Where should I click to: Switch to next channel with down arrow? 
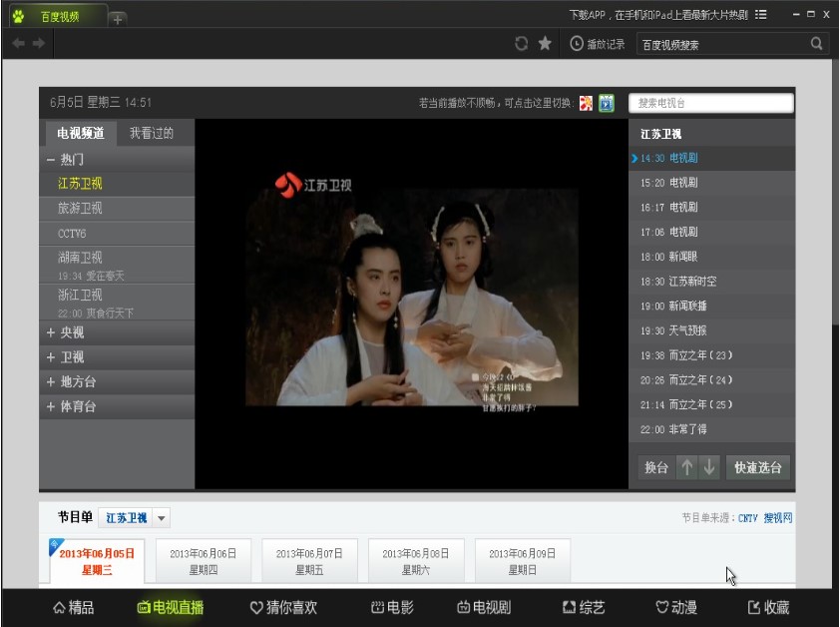(x=709, y=467)
